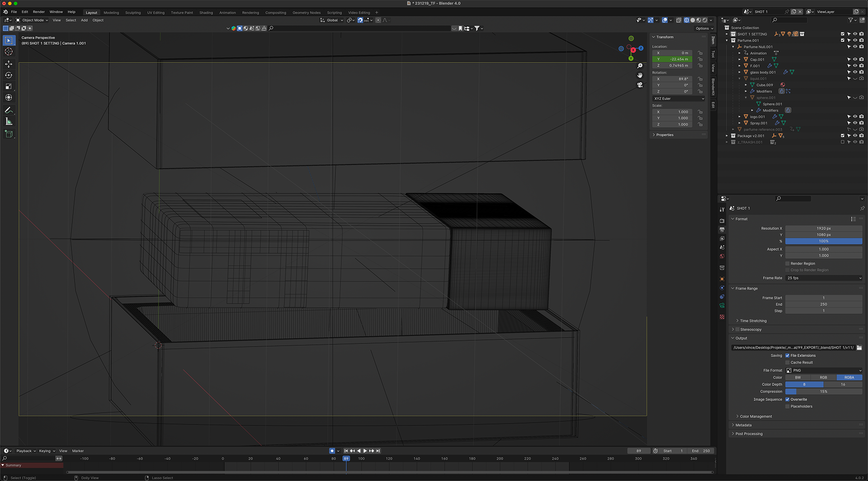Uncheck the File Extensions checkbox

[x=788, y=356]
